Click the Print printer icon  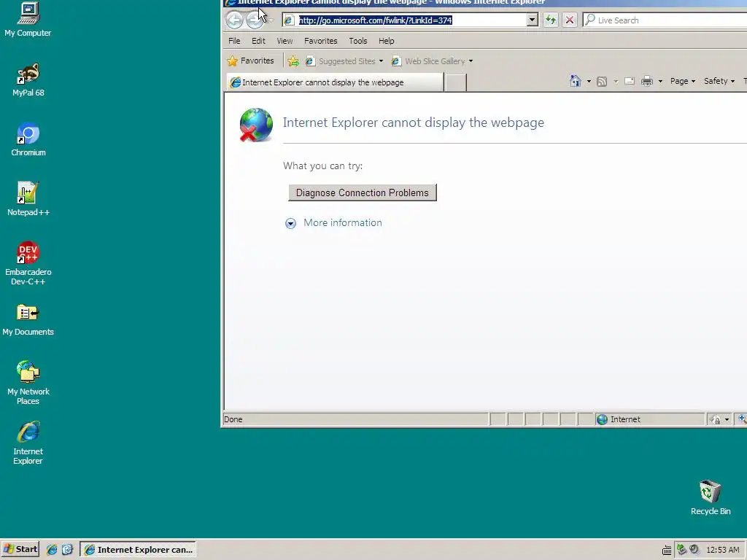coord(646,82)
